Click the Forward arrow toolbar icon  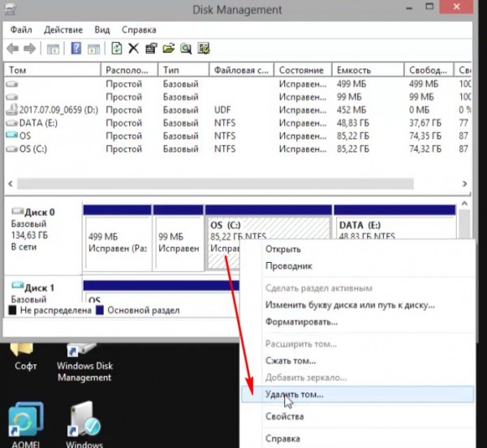[x=29, y=49]
